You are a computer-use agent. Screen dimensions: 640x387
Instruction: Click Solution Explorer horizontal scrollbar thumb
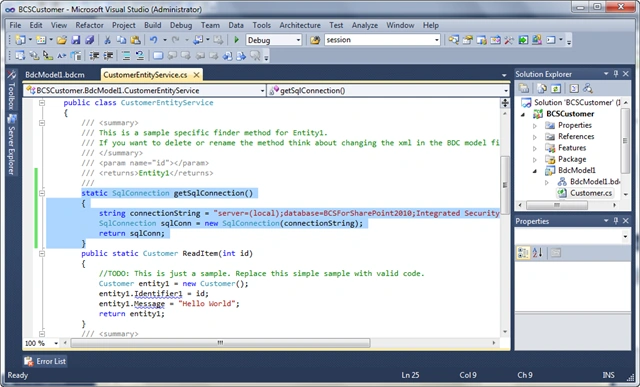[x=557, y=205]
